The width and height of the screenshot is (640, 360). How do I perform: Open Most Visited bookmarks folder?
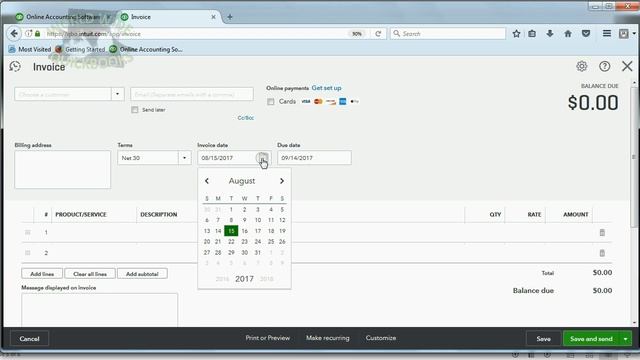30,49
